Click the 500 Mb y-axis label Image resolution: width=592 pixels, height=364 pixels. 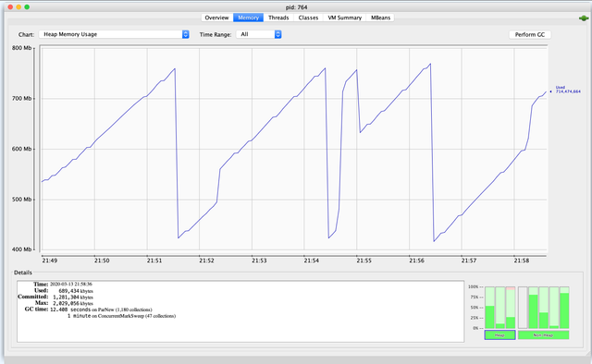point(22,200)
